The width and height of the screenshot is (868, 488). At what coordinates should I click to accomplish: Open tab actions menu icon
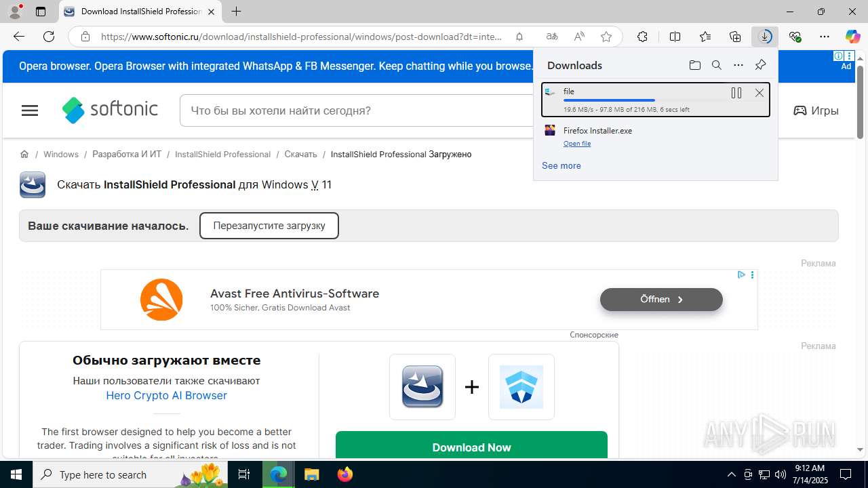click(x=41, y=12)
